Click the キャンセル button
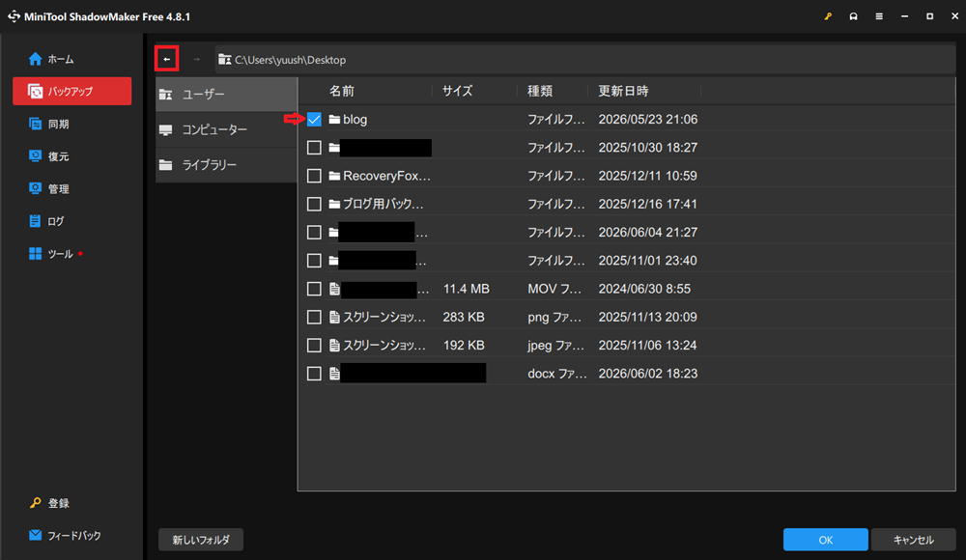Image resolution: width=966 pixels, height=560 pixels. coord(914,540)
